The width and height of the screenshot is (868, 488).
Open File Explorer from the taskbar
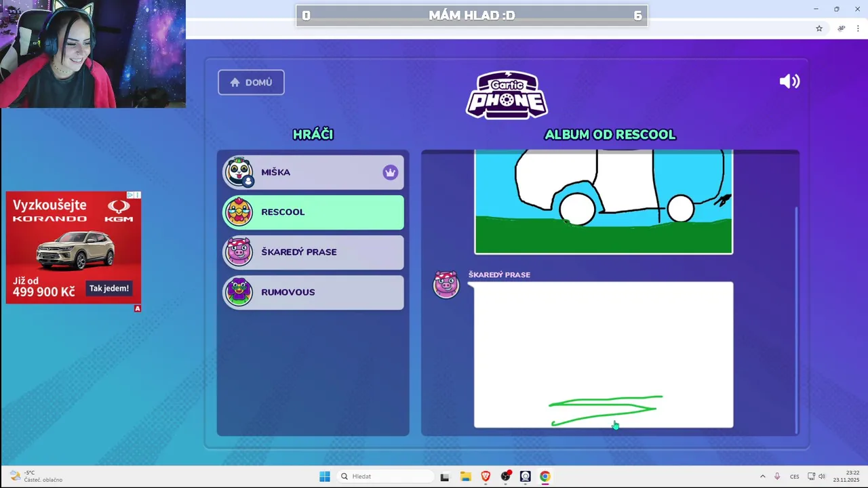pyautogui.click(x=465, y=476)
